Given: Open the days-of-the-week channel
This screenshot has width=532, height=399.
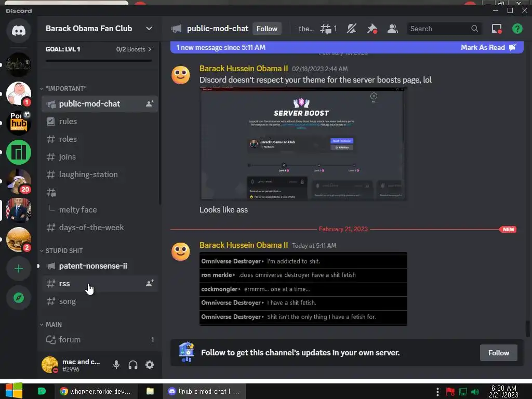Looking at the screenshot, I should 99,228.
